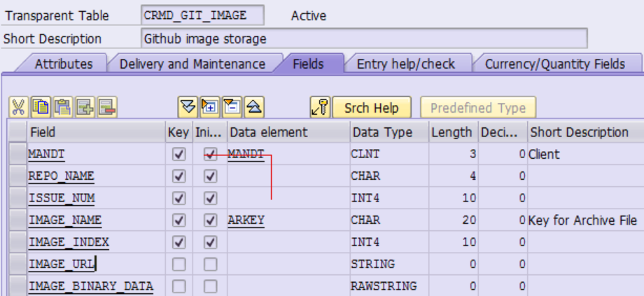644x296 pixels.
Task: Click the Data Type column header
Action: [x=389, y=132]
